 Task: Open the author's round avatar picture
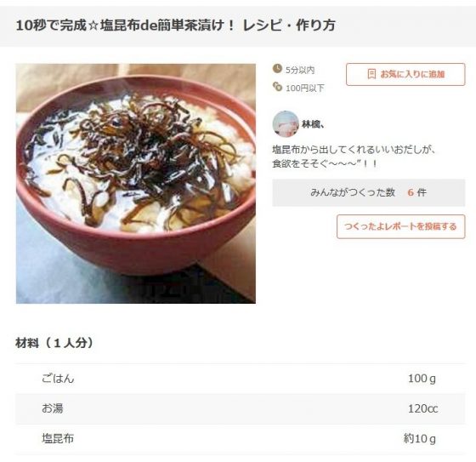pos(286,123)
